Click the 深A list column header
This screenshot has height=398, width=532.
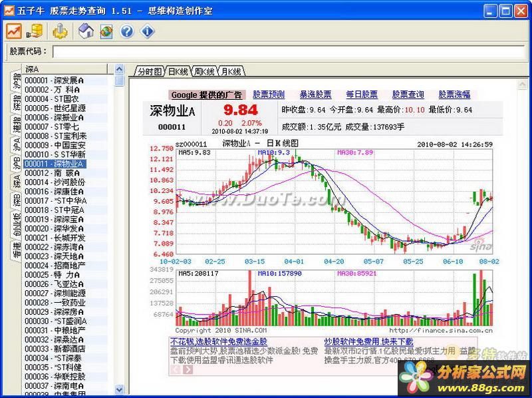(65, 69)
